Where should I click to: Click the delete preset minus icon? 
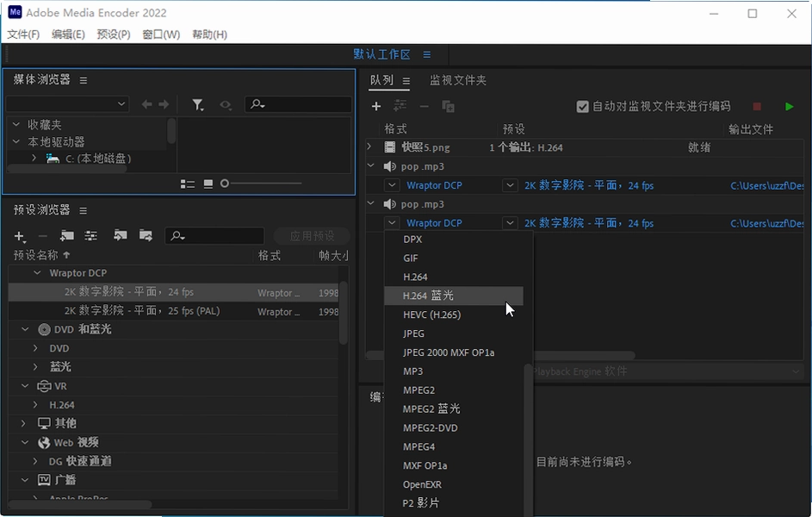click(43, 236)
